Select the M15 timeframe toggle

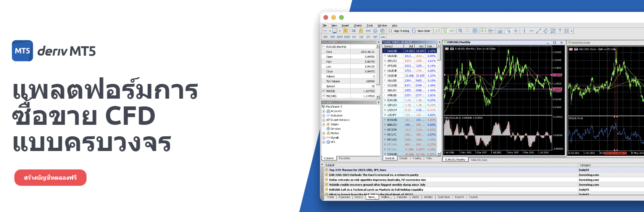pyautogui.click(x=340, y=37)
